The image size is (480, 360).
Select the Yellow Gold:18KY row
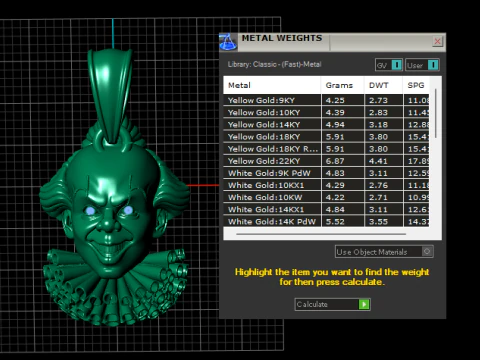(x=326, y=137)
